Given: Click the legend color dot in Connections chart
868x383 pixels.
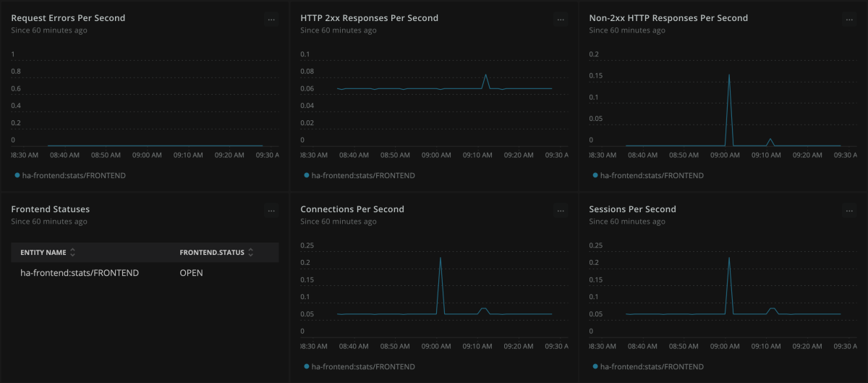Looking at the screenshot, I should coord(306,367).
